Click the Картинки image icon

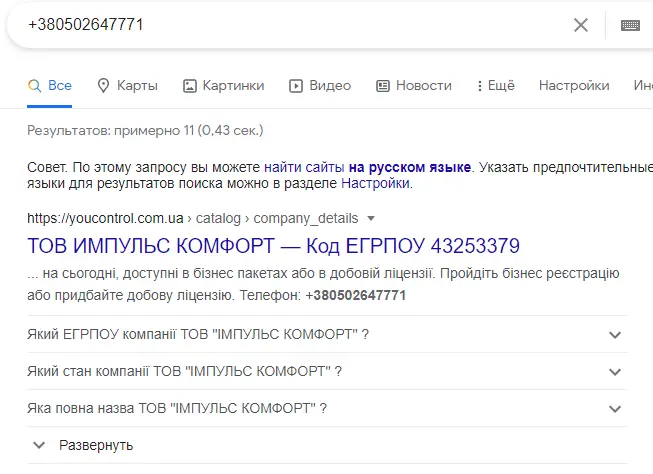click(190, 86)
